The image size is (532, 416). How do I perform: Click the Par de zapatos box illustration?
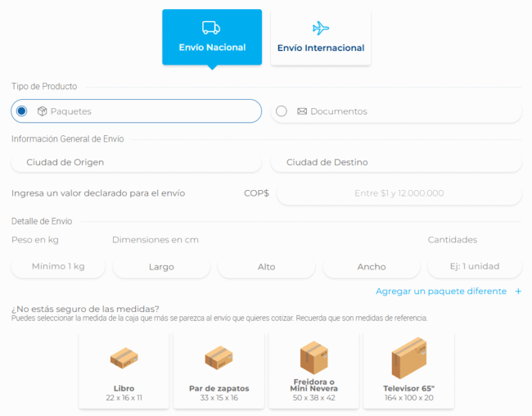219,358
